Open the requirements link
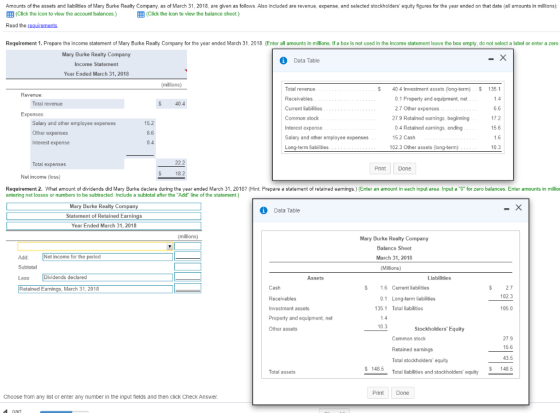This screenshot has width=560, height=413. pos(42,25)
